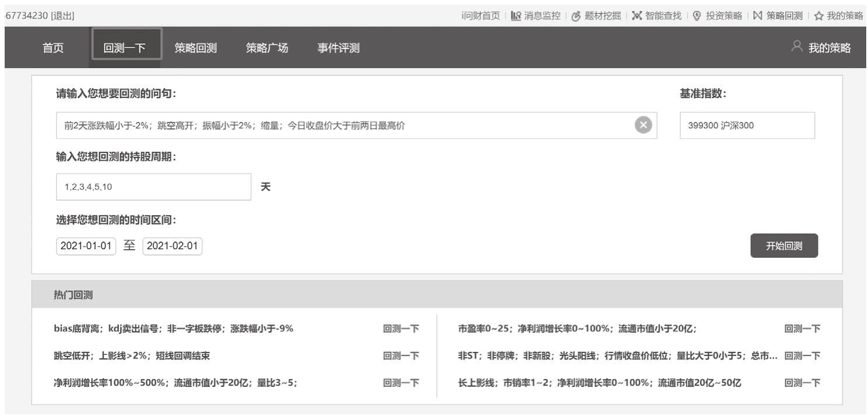Click 回测一下 for the bias底背离 row
The height and width of the screenshot is (416, 868).
401,328
